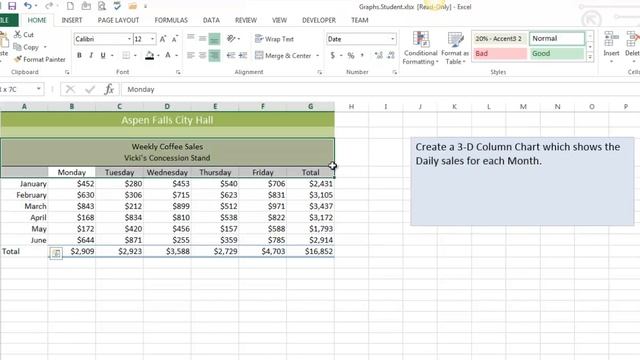Select column H header

(351, 107)
